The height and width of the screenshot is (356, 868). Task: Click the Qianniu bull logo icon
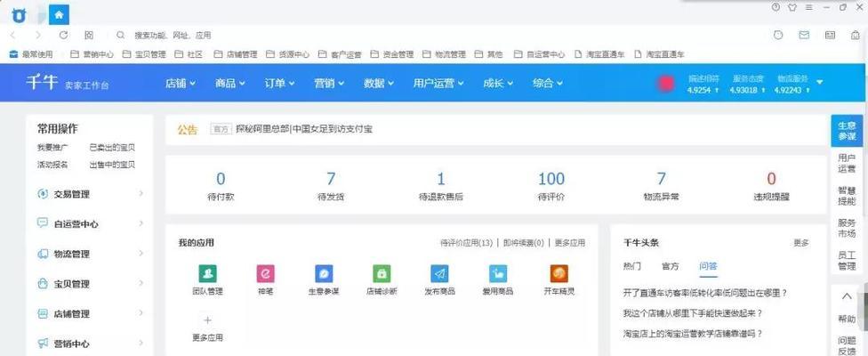tap(19, 15)
